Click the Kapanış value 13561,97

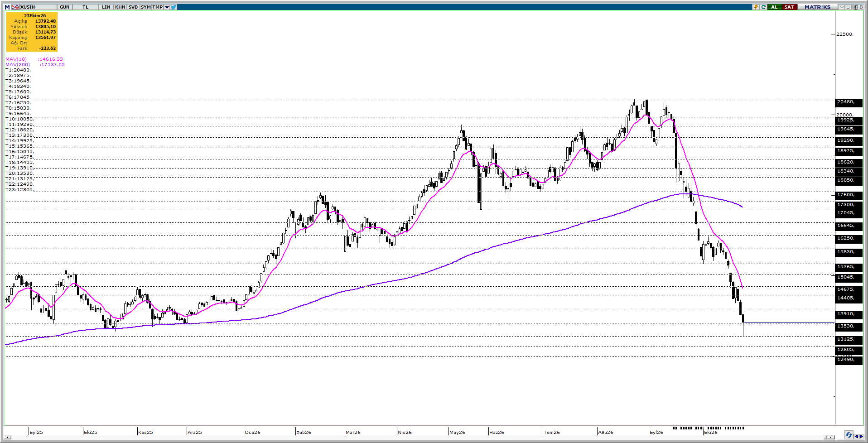46,38
